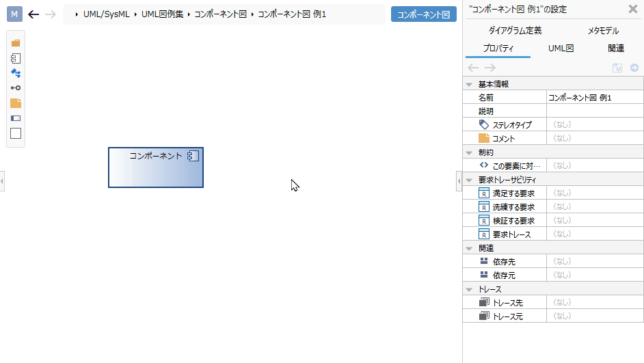Click the R icon beside 満足する要求

point(484,193)
